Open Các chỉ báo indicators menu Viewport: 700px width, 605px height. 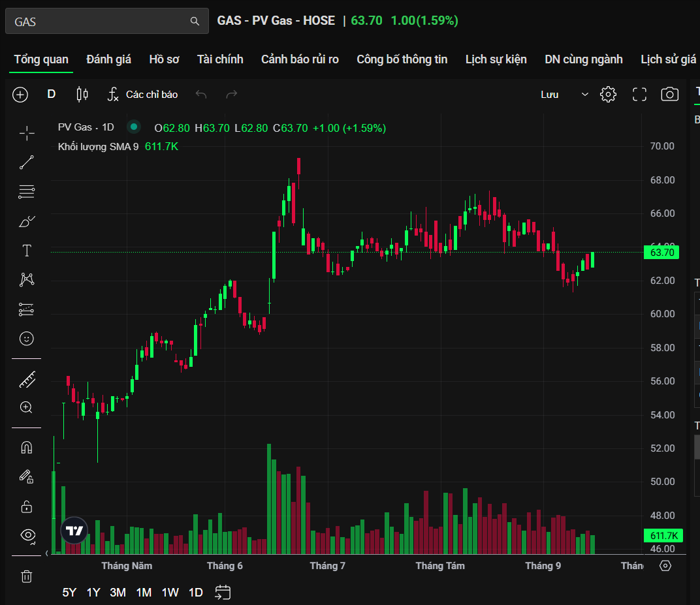coord(143,95)
